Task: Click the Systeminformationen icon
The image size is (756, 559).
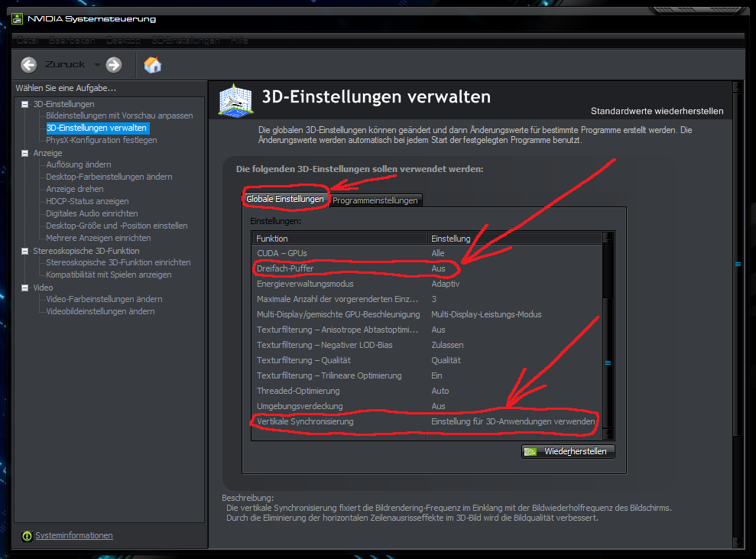Action: (27, 536)
